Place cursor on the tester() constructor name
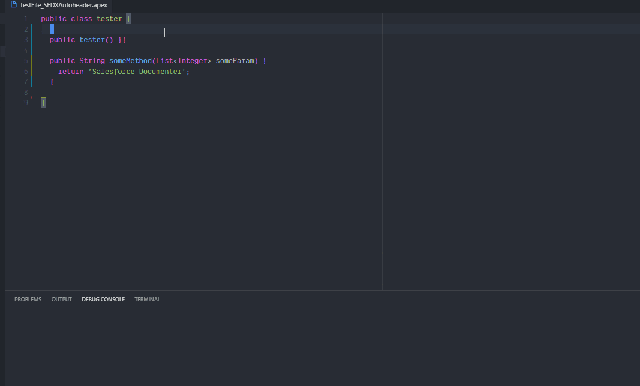Image resolution: width=640 pixels, height=386 pixels. [92, 40]
